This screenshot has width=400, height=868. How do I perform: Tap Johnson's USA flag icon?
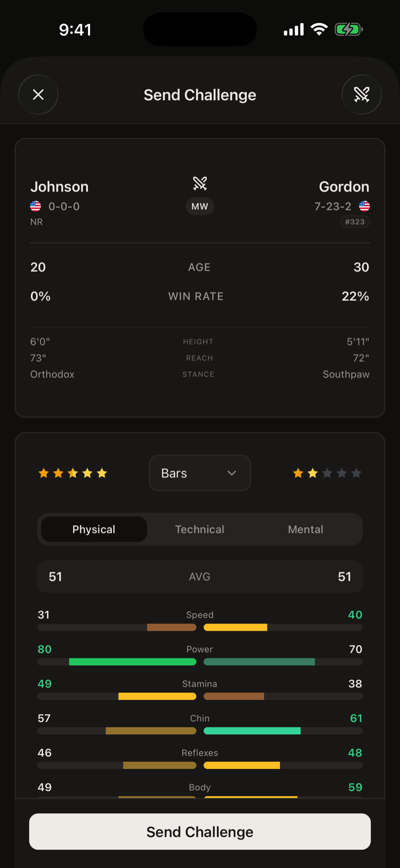35,206
